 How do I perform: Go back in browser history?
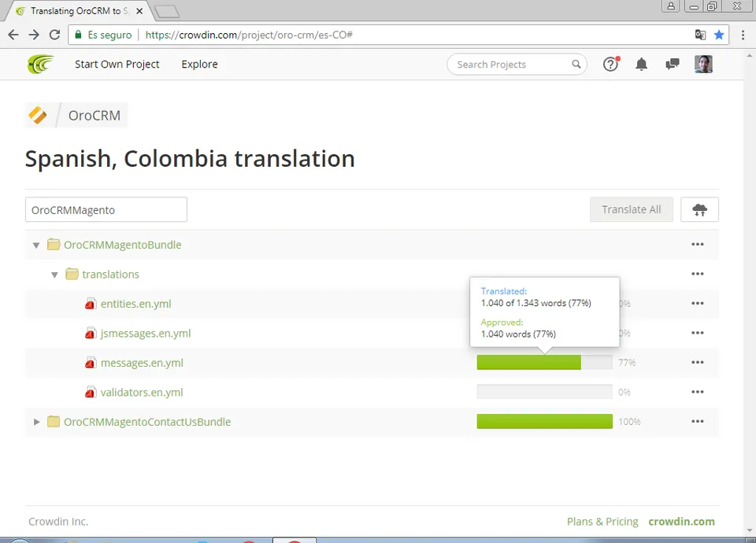(13, 35)
